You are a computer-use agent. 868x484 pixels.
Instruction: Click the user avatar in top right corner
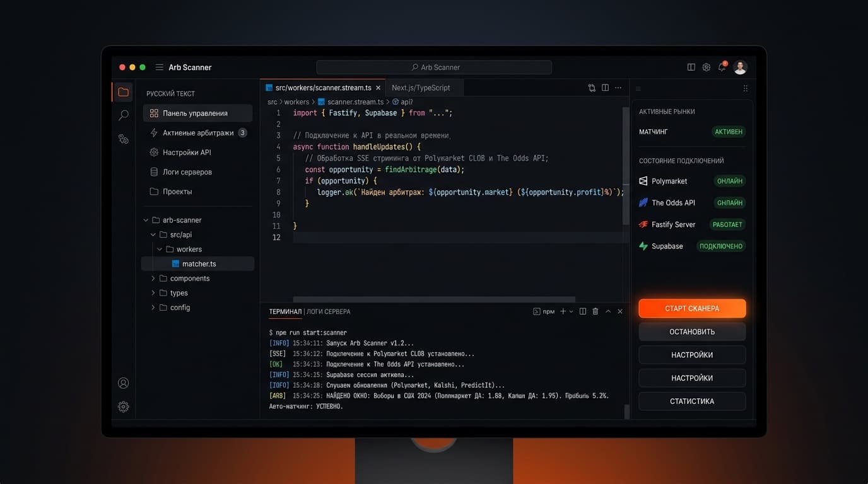pos(739,66)
